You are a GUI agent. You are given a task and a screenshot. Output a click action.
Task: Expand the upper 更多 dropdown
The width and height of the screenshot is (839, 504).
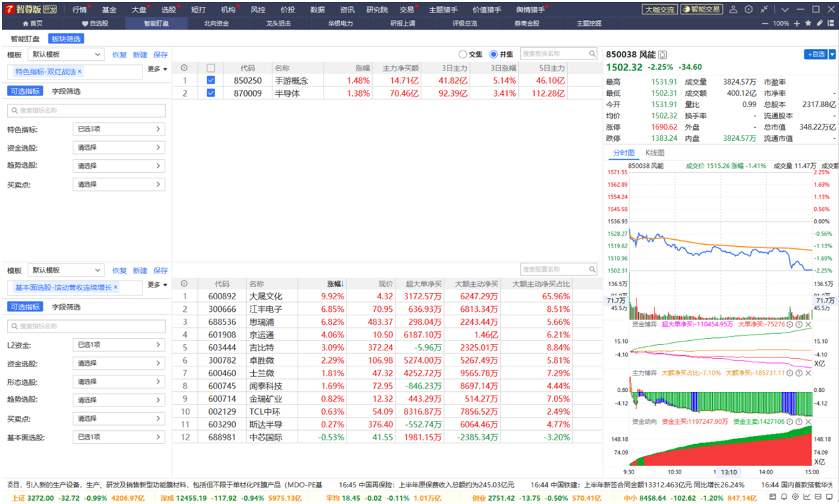click(x=158, y=69)
